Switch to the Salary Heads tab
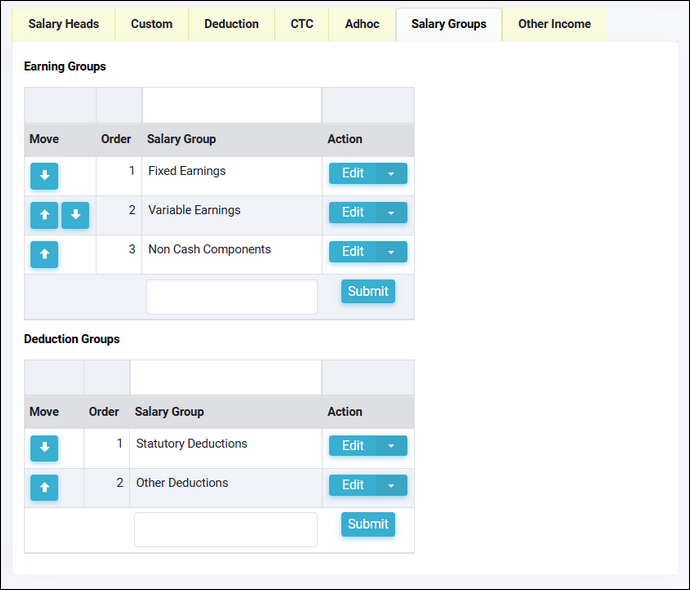 point(63,24)
